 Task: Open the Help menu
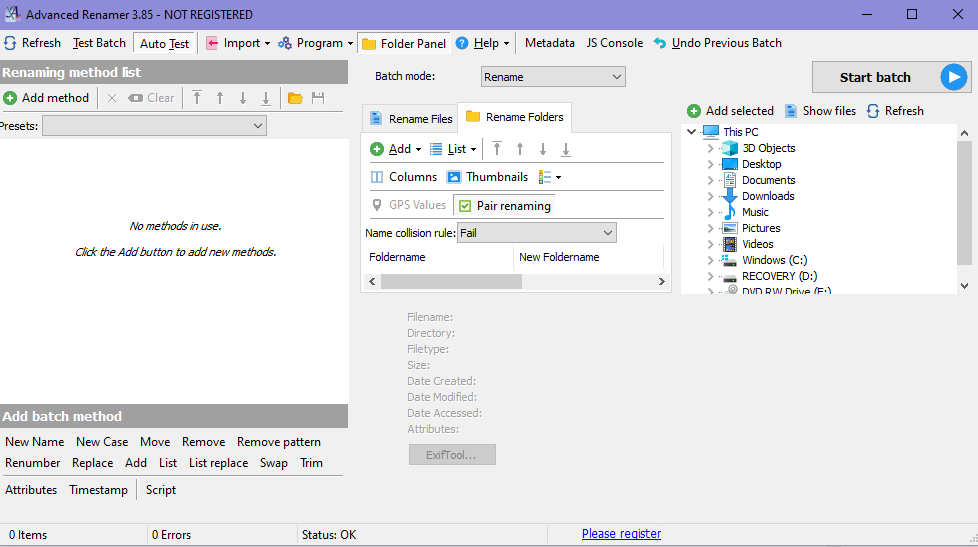(483, 43)
